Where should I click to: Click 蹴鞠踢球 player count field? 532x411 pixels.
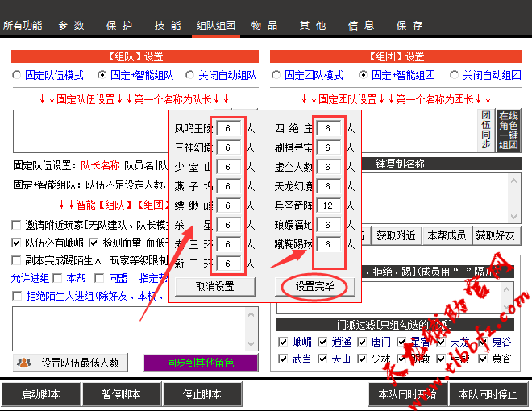click(x=328, y=244)
